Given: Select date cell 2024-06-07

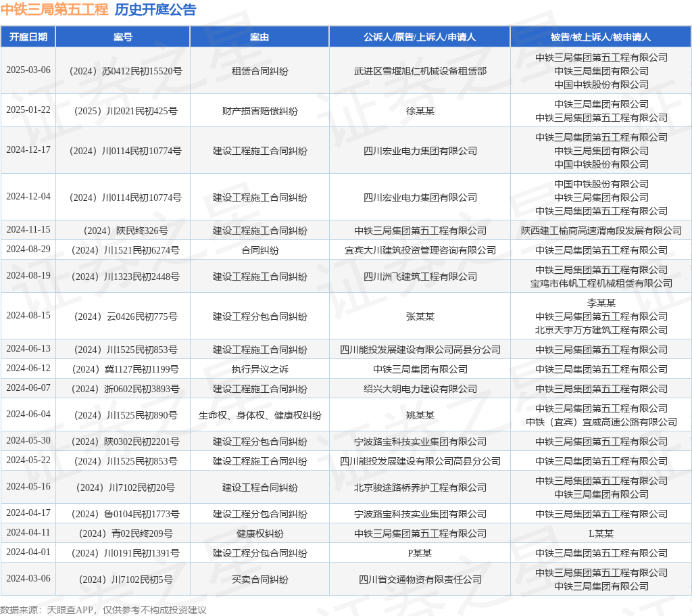Looking at the screenshot, I should point(28,387).
